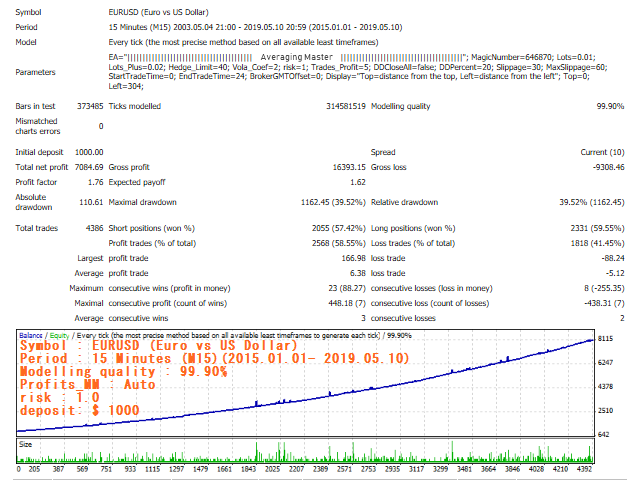Image resolution: width=640 pixels, height=480 pixels.
Task: Click the Total trades 4386 value
Action: click(94, 228)
